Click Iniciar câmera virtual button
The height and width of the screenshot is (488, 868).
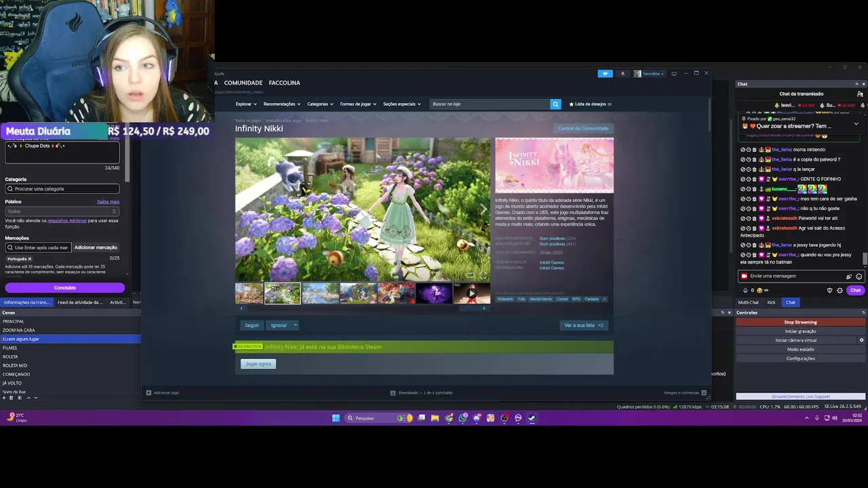[796, 340]
